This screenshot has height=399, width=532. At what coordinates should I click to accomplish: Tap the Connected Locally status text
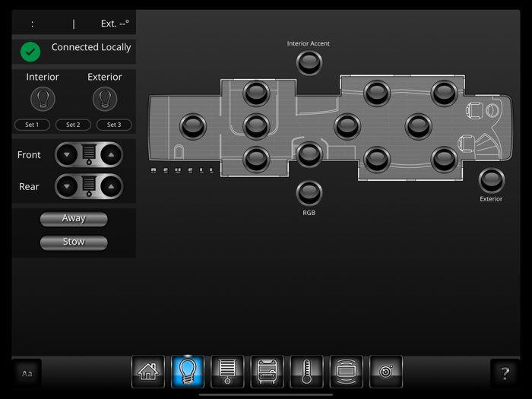[91, 47]
